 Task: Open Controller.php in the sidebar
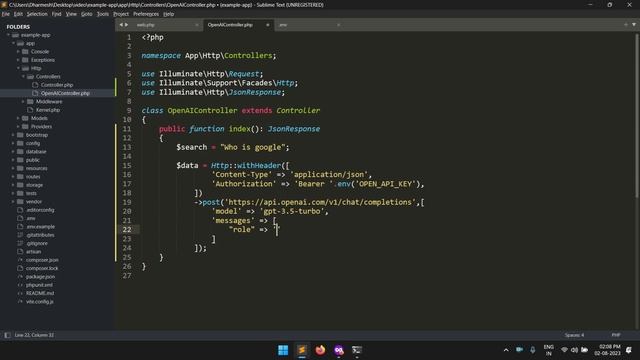click(57, 85)
